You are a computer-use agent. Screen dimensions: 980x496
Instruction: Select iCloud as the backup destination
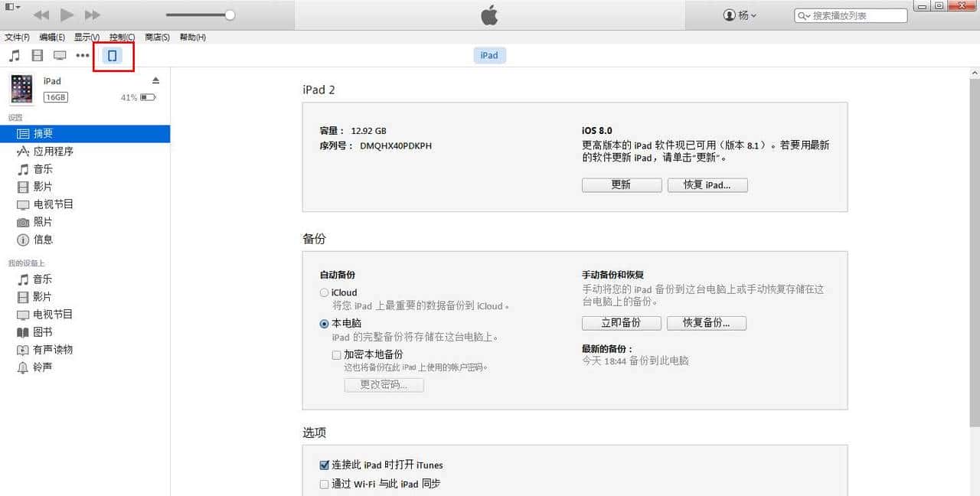click(x=325, y=293)
